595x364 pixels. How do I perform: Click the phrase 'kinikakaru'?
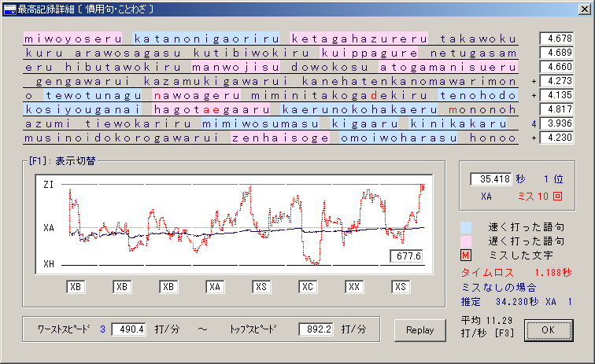pos(458,123)
